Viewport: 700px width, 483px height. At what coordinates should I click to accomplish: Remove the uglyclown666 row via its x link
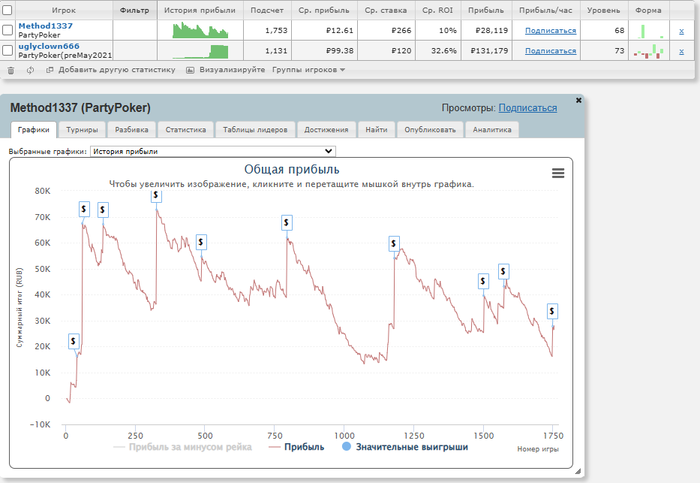[x=681, y=51]
